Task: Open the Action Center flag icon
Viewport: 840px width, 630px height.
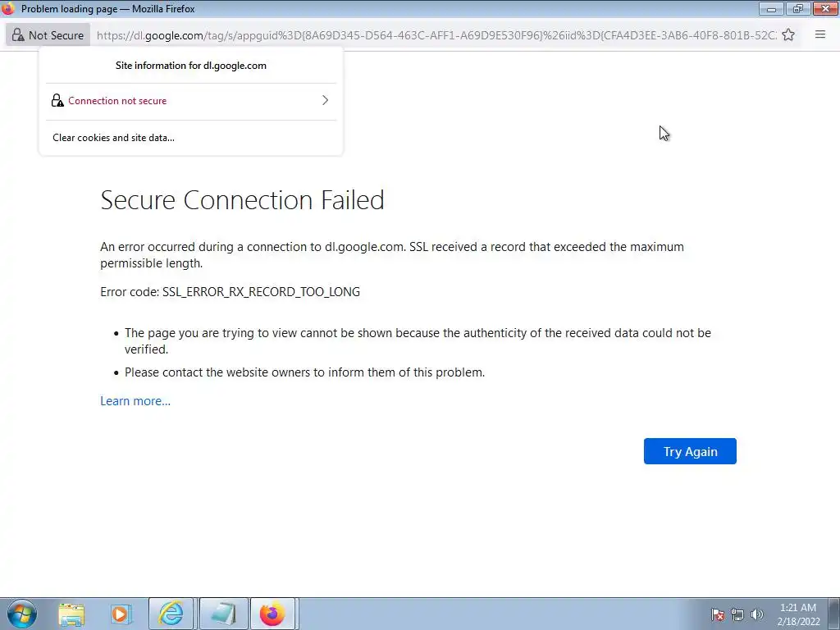Action: (x=717, y=614)
